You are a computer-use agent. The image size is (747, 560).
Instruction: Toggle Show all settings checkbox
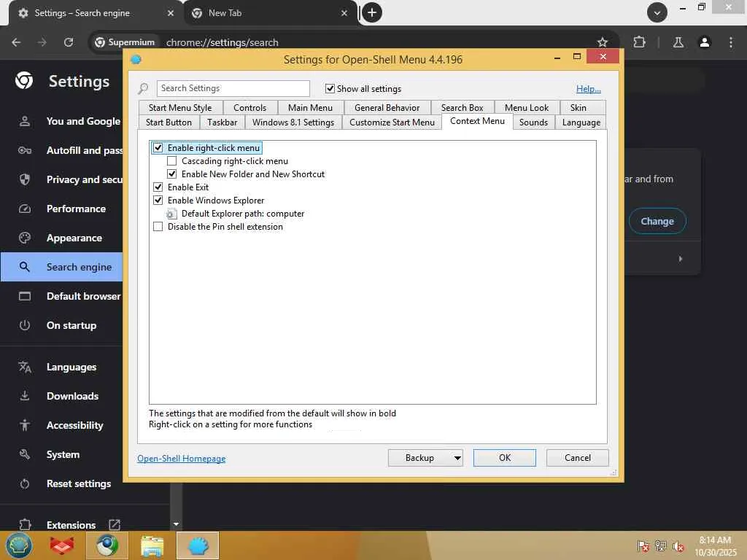coord(330,88)
